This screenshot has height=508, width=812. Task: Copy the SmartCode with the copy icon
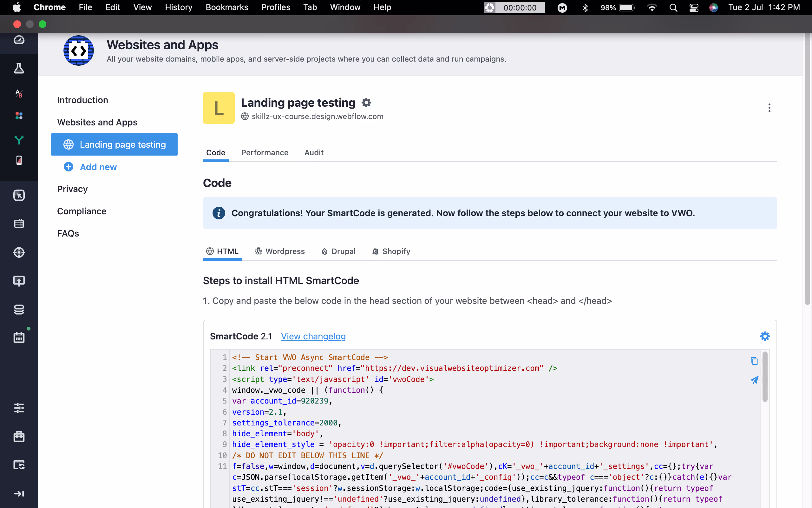pyautogui.click(x=754, y=361)
